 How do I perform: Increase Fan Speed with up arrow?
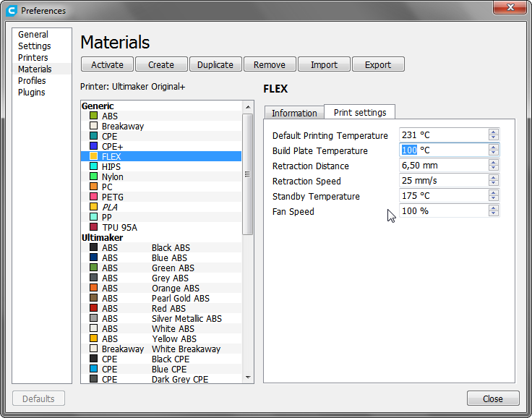pyautogui.click(x=493, y=208)
